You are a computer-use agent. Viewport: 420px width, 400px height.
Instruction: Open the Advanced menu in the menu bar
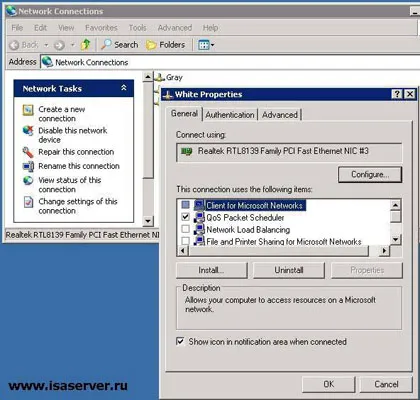pyautogui.click(x=175, y=28)
